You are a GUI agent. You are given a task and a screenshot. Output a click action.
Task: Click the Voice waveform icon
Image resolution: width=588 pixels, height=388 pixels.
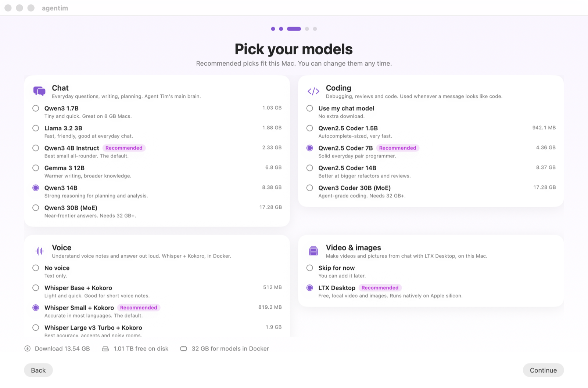point(39,251)
